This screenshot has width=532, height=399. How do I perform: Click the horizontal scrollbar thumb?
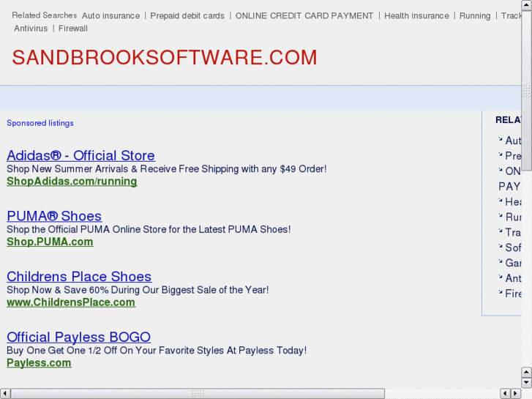(x=198, y=394)
